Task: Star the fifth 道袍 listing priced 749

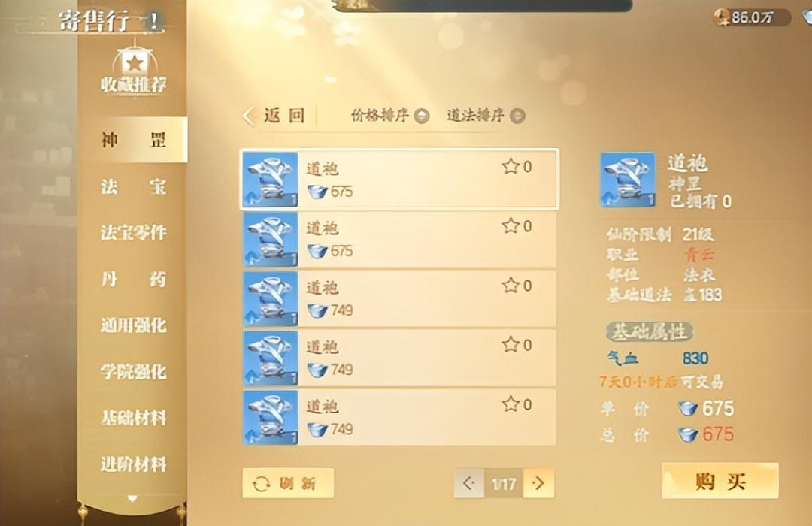Action: [x=511, y=404]
